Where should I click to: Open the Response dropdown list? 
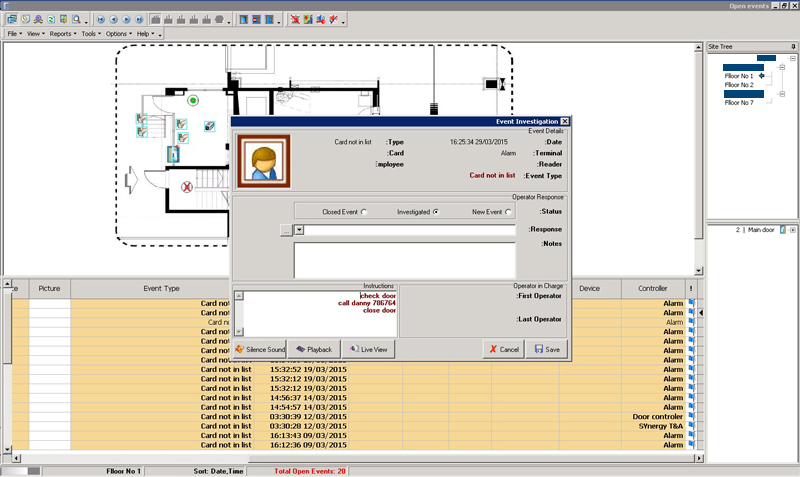click(x=299, y=230)
